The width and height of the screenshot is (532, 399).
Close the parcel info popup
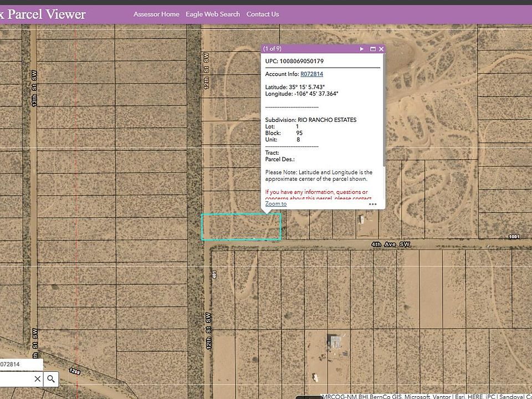[x=381, y=49]
